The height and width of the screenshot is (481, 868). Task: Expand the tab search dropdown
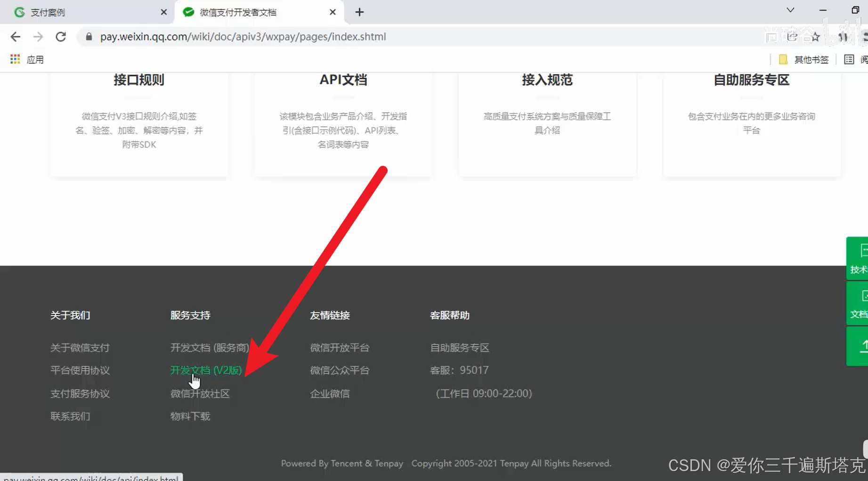(790, 10)
